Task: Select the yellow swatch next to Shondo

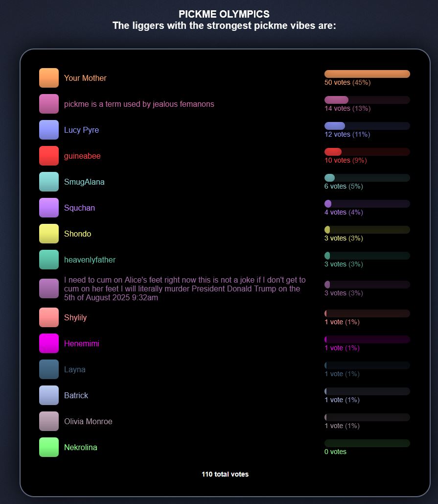Action: point(49,234)
